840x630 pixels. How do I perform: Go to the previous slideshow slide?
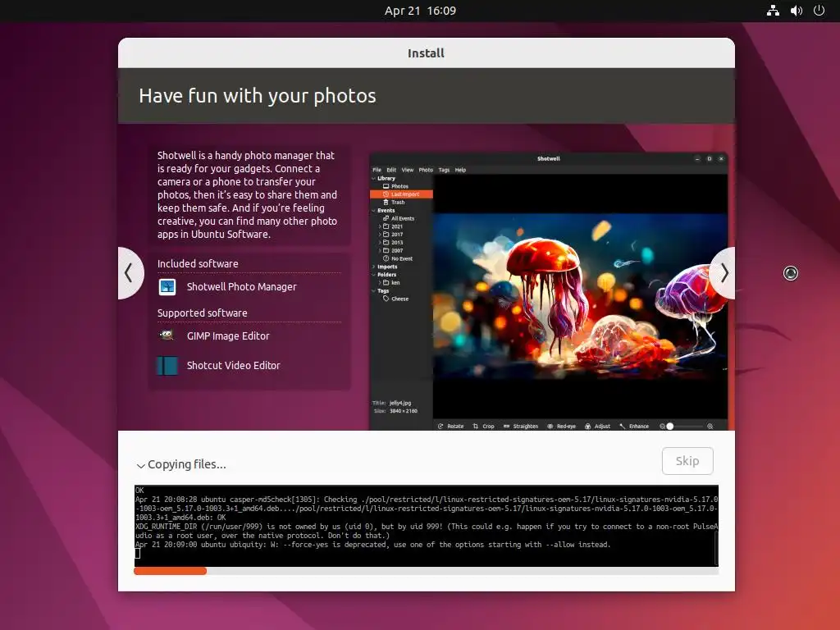130,273
